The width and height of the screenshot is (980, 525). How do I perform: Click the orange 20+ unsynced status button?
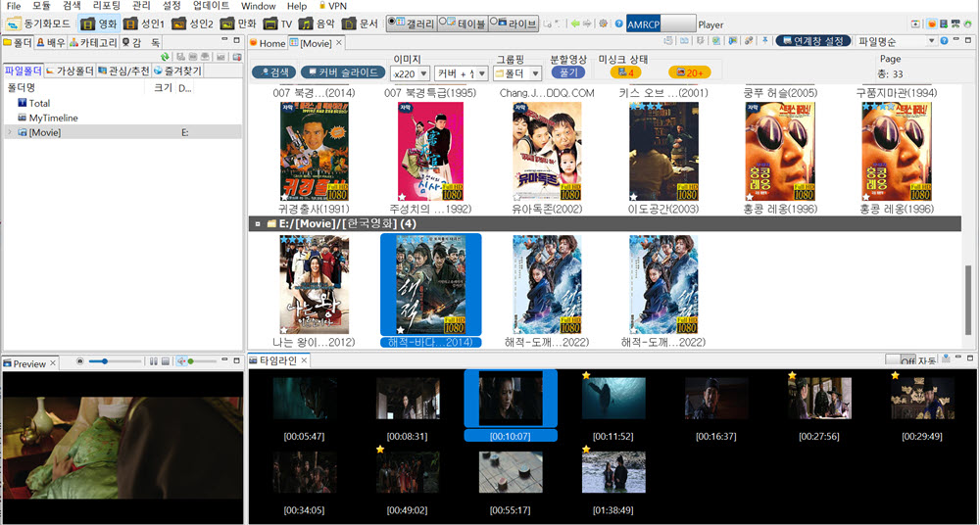[689, 72]
